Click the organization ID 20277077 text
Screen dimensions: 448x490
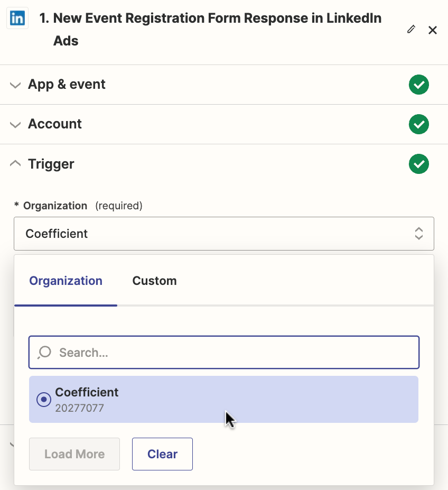[79, 408]
